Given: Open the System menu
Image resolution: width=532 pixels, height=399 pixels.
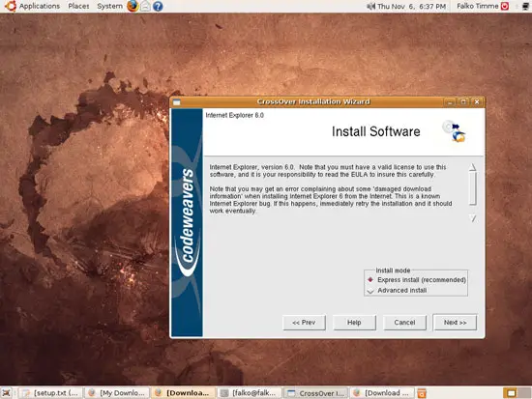Looking at the screenshot, I should click(x=109, y=6).
